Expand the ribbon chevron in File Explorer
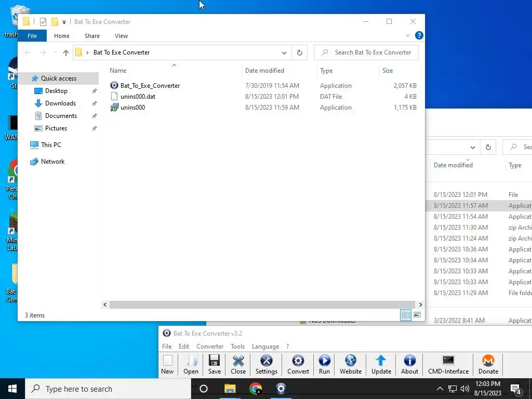Viewport: 532px width, 399px height. (408, 35)
